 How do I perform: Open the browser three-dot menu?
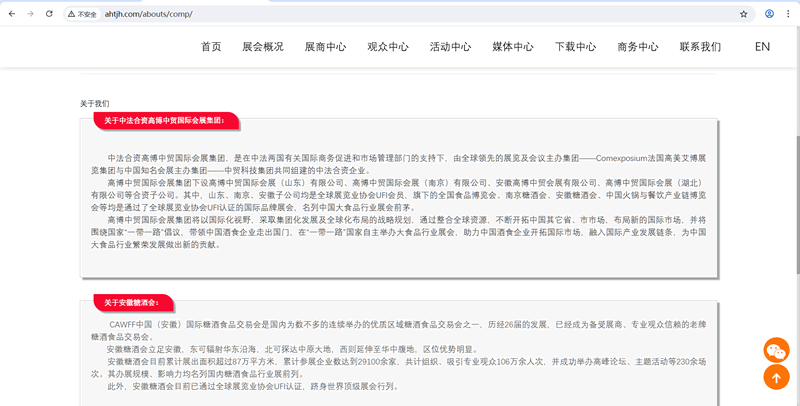pyautogui.click(x=789, y=14)
